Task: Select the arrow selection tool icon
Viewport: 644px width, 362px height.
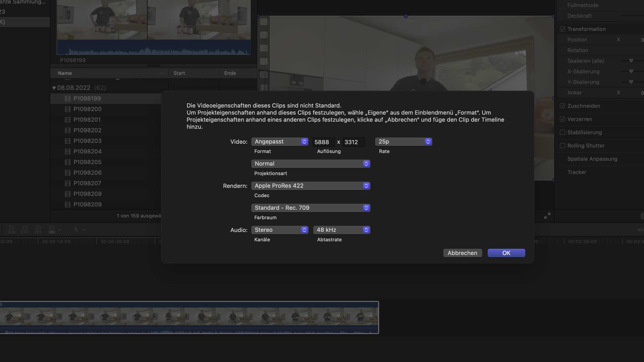Action: pyautogui.click(x=76, y=230)
